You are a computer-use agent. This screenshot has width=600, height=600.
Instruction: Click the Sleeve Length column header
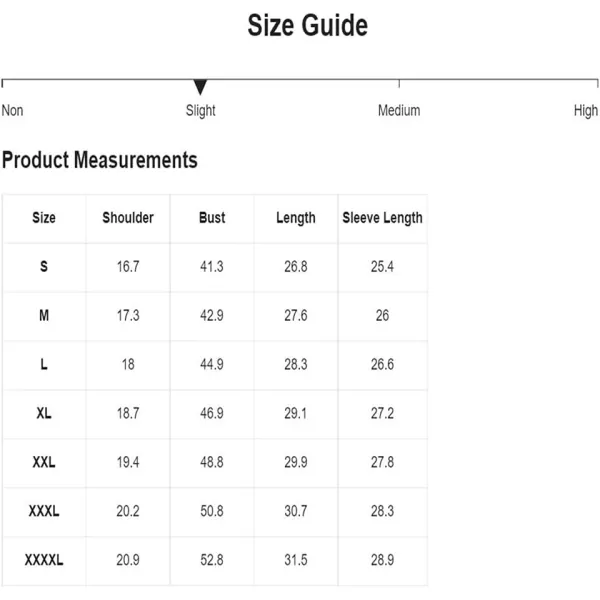[x=382, y=218]
